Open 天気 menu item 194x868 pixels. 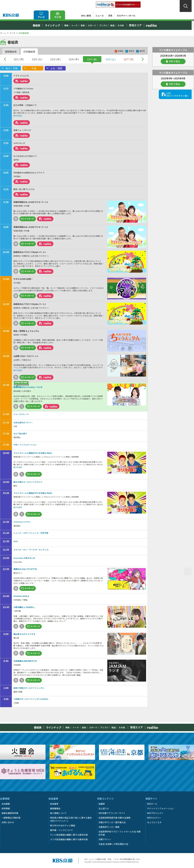[x=110, y=16]
